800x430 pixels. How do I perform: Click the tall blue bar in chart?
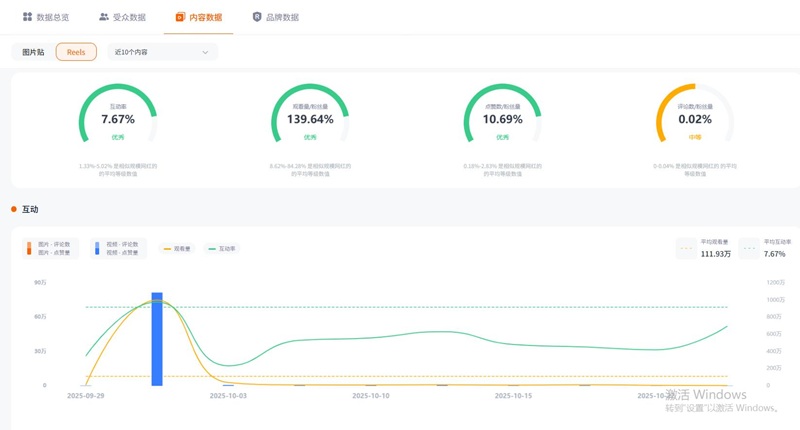point(157,339)
